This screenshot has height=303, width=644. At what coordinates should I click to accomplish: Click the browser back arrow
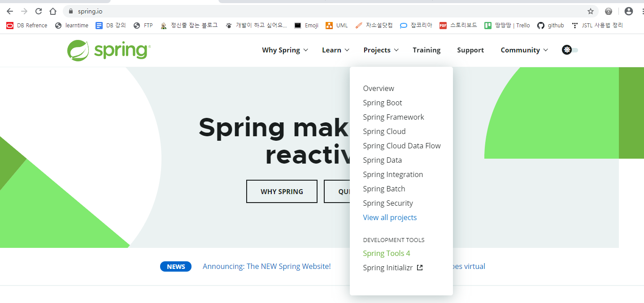pos(10,11)
